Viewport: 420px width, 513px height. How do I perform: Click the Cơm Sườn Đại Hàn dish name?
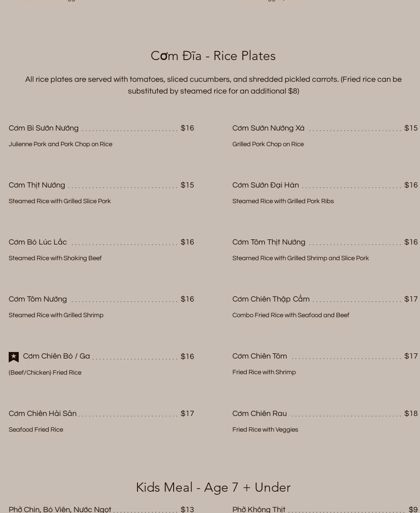265,185
